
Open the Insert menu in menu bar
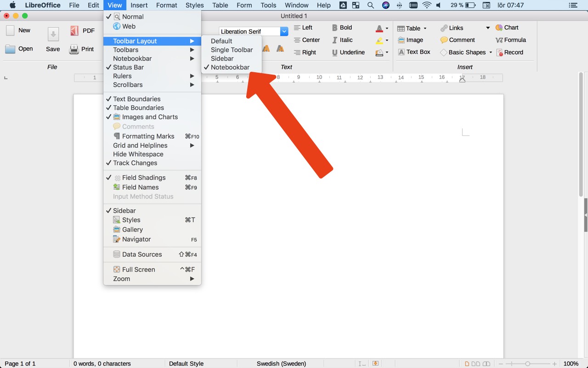[x=139, y=5]
